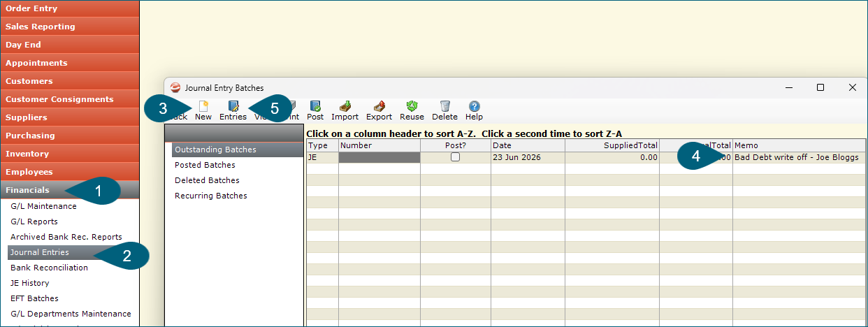The image size is (868, 327).
Task: Open JE History
Action: click(x=30, y=283)
